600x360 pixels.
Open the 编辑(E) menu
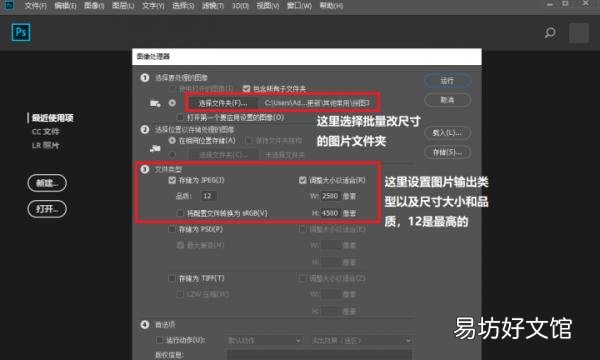pyautogui.click(x=65, y=6)
